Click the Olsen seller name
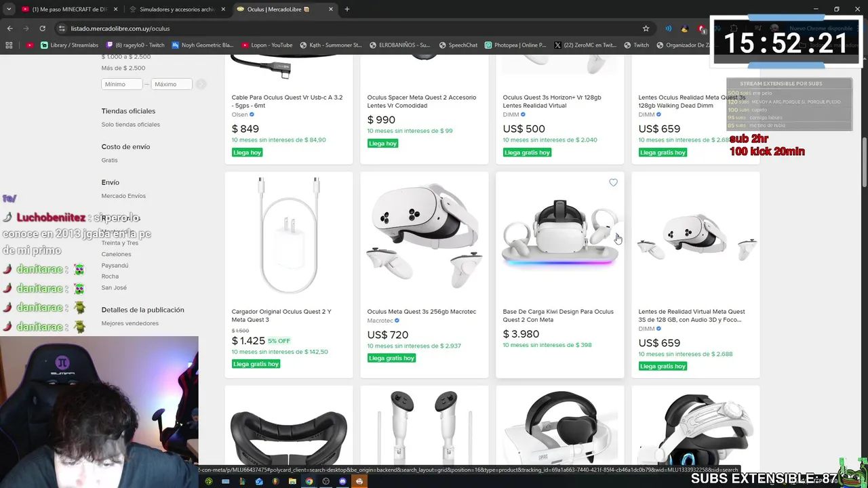This screenshot has height=488, width=868. click(x=239, y=115)
